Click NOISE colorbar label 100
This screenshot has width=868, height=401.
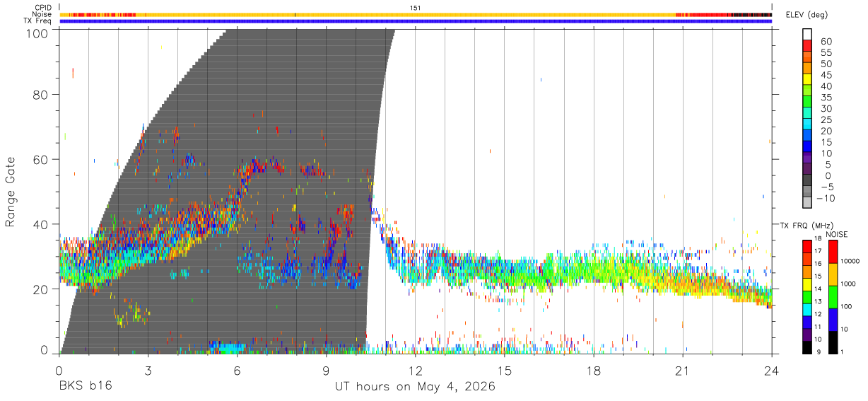(848, 307)
